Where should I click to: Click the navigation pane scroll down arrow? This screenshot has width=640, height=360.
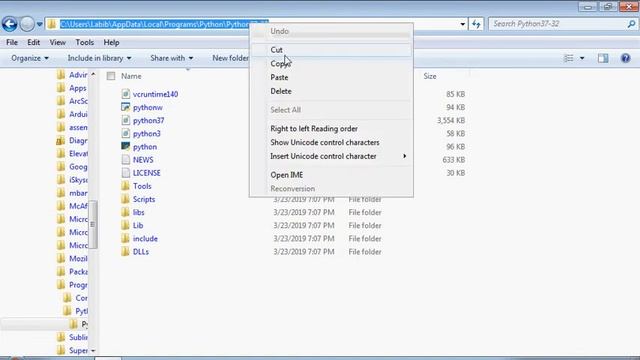pos(93,351)
